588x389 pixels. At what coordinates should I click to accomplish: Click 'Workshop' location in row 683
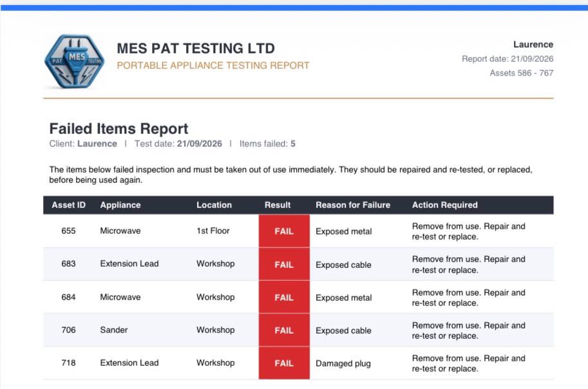click(x=216, y=263)
